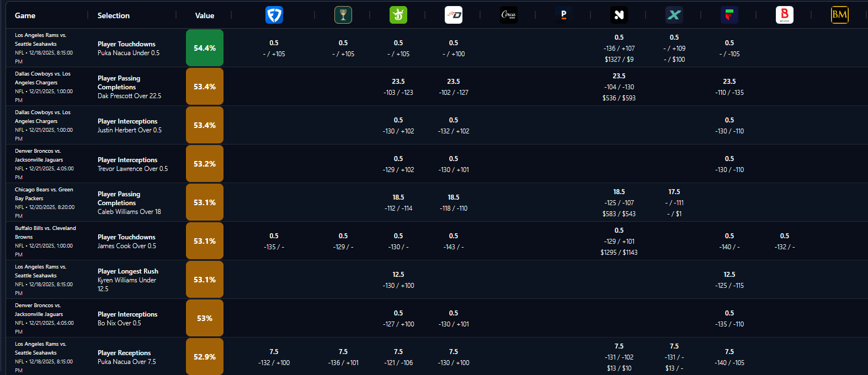Click the 53.1% badge for James Cook
868x375 pixels.
tap(205, 241)
